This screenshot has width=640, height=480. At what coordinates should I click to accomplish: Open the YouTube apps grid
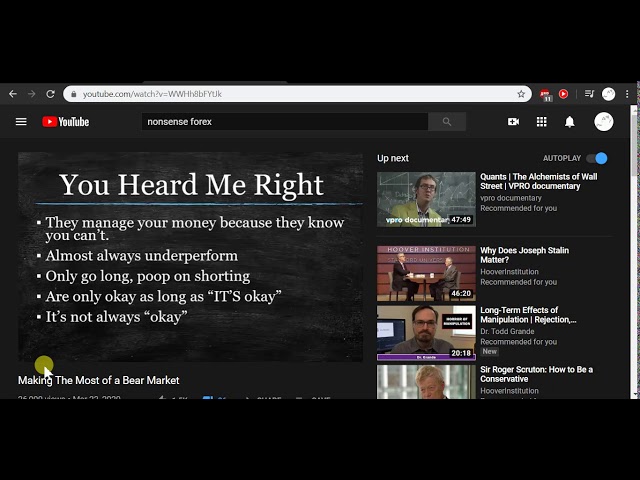click(x=541, y=122)
